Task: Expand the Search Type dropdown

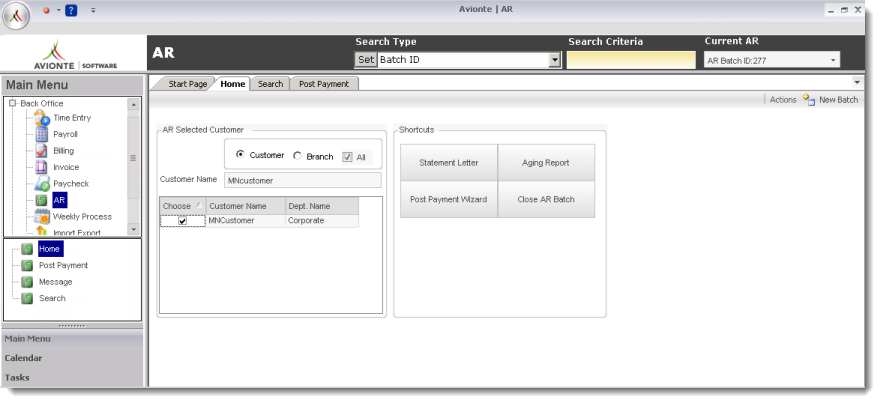Action: [x=555, y=61]
